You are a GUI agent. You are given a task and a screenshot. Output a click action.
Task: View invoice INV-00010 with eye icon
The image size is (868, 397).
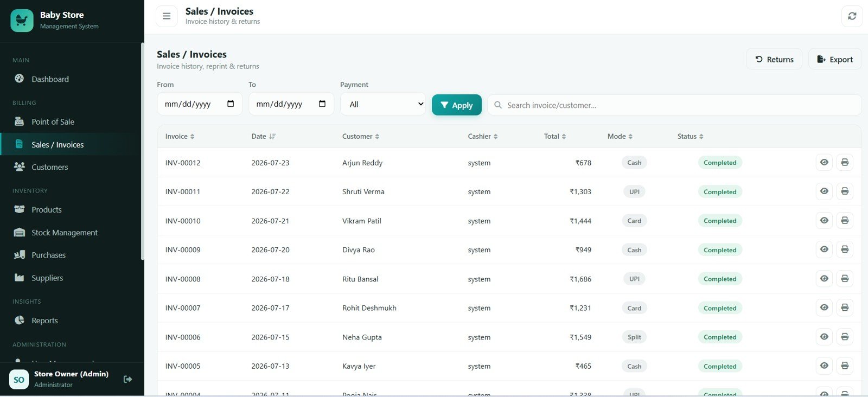(824, 220)
